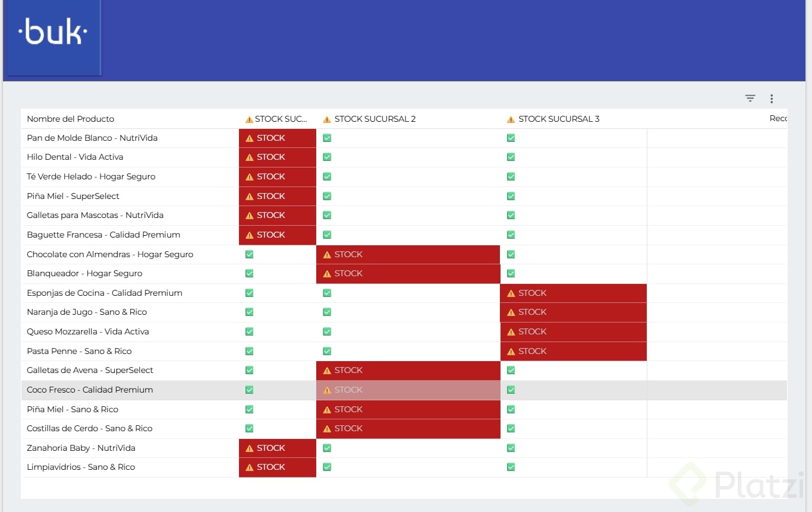The width and height of the screenshot is (812, 512).
Task: Sort by Nombre del Producto column header
Action: (71, 119)
